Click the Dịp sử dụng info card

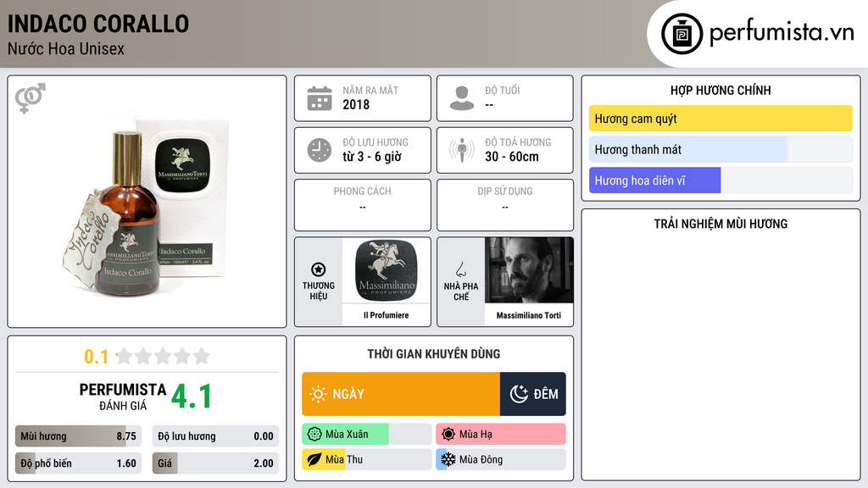(505, 205)
